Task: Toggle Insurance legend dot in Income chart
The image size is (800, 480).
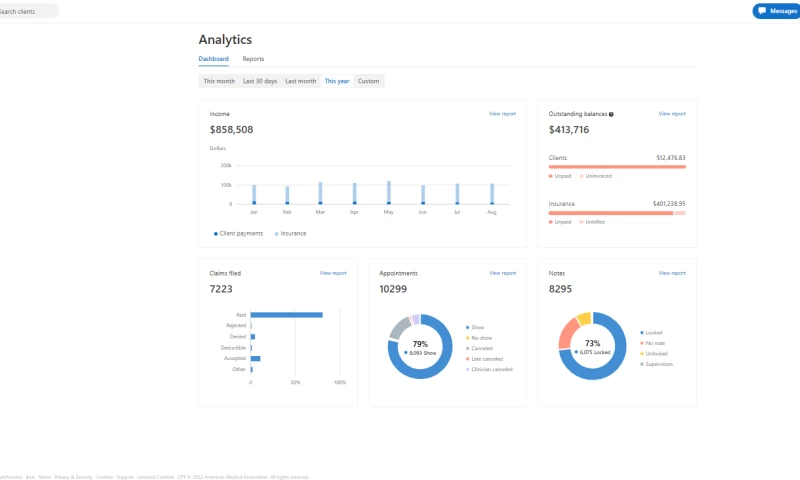Action: click(x=276, y=233)
